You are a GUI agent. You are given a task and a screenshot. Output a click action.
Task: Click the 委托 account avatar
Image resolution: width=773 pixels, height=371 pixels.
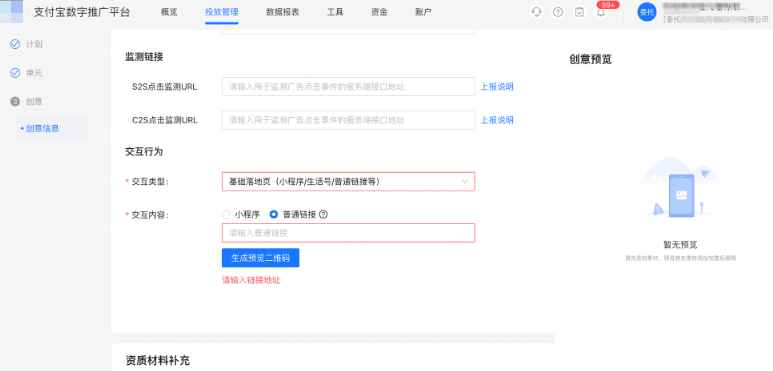coord(647,12)
